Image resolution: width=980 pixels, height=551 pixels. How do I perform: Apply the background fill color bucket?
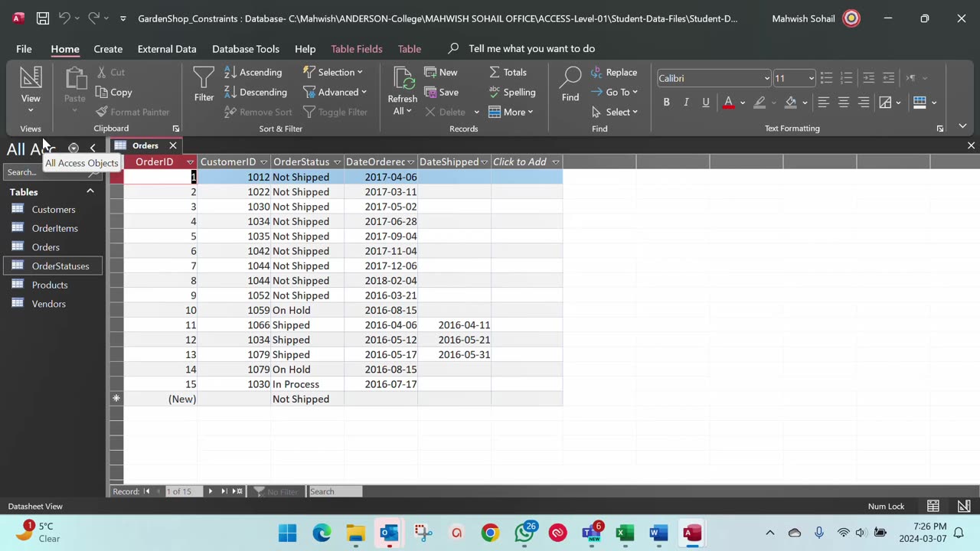tap(791, 102)
